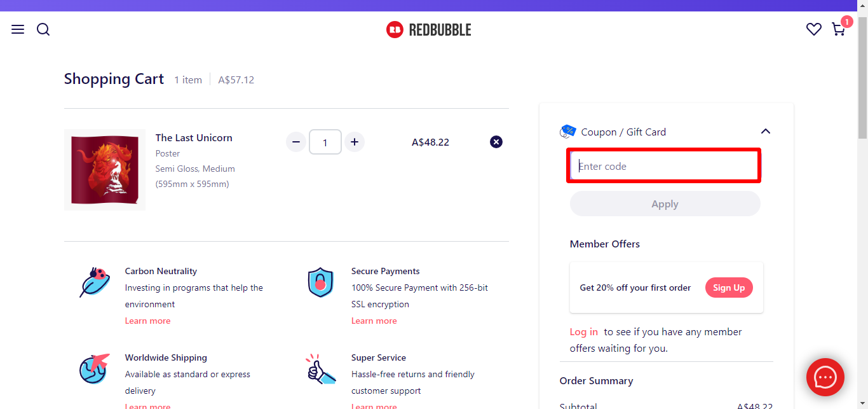868x409 pixels.
Task: Open your favorites heart icon
Action: click(813, 29)
